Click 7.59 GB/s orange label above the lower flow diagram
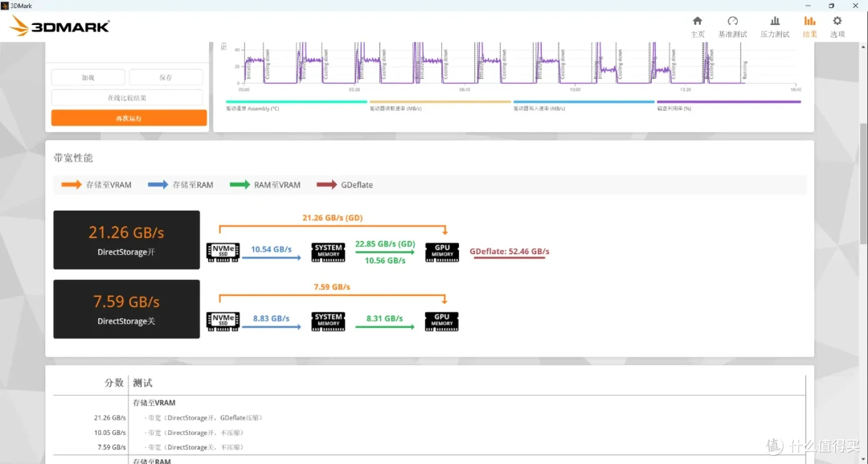Screen dimensions: 868x464 click(332, 287)
